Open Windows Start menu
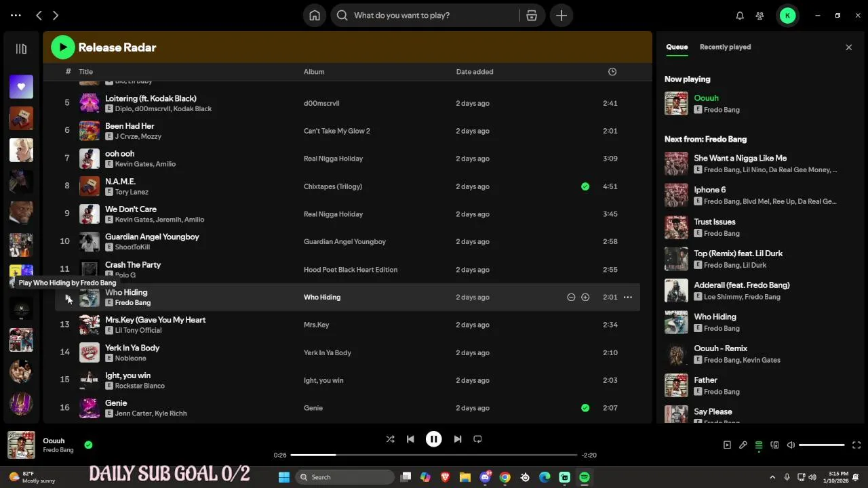Image resolution: width=868 pixels, height=488 pixels. [x=284, y=477]
